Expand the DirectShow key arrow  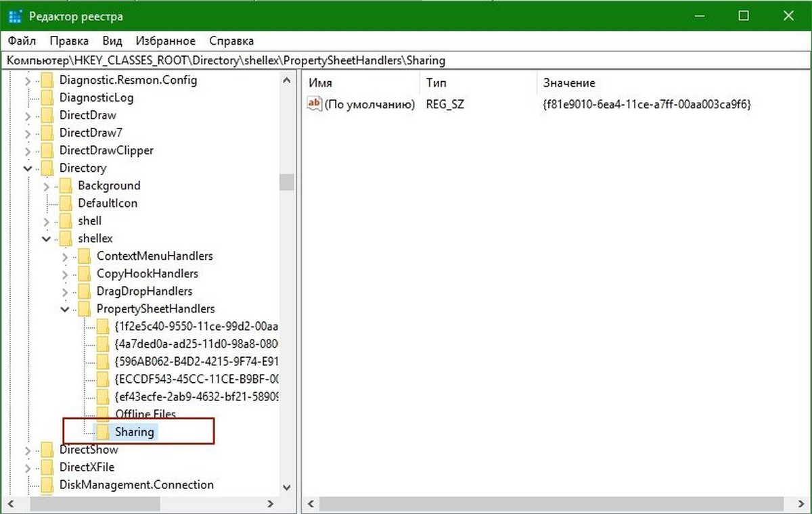click(27, 450)
